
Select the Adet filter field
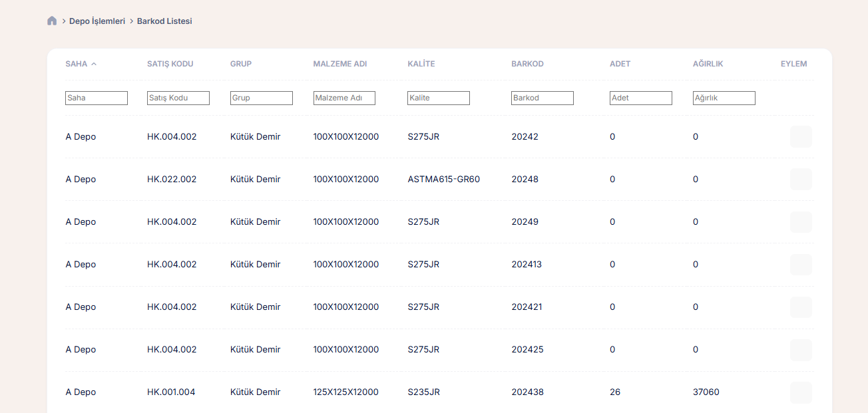[641, 98]
